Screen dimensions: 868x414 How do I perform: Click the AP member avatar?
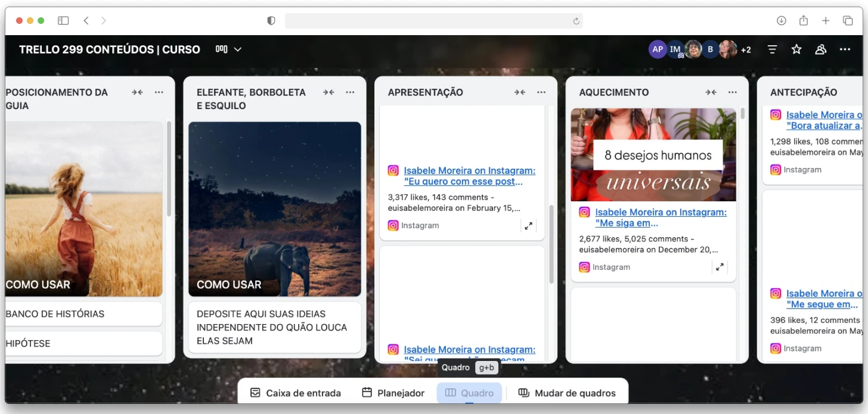658,49
